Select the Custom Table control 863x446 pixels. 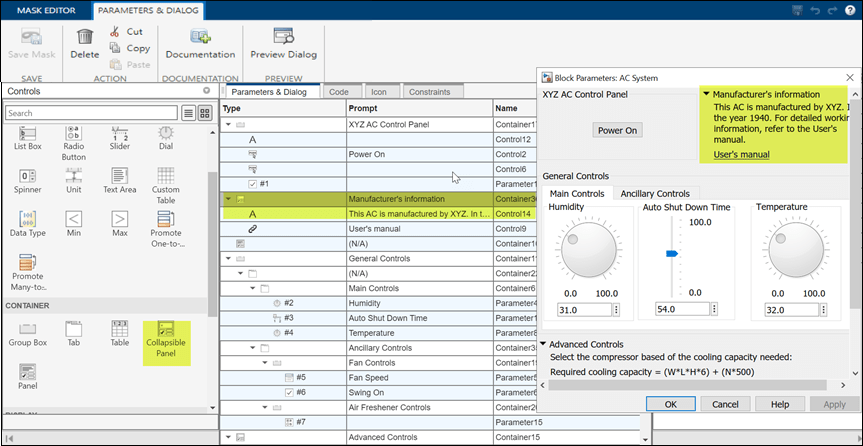[x=166, y=177]
